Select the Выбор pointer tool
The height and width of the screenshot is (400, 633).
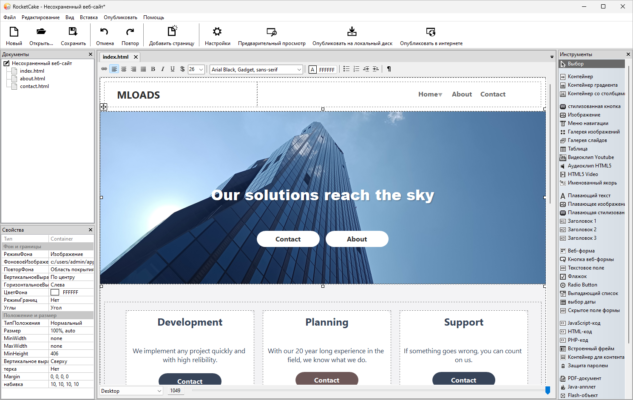592,64
